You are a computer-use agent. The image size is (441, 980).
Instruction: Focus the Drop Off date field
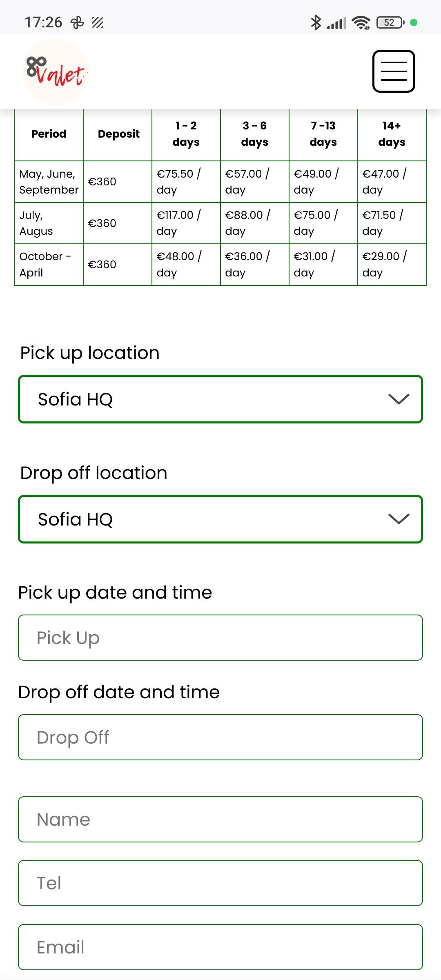[220, 737]
